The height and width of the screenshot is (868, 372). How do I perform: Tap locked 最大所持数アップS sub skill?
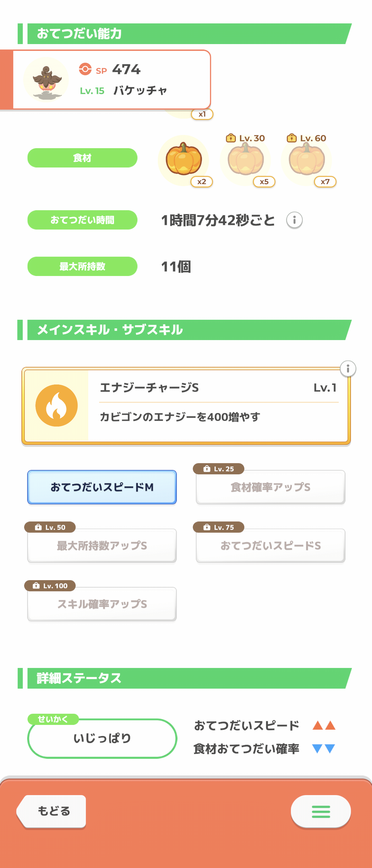[x=102, y=546]
